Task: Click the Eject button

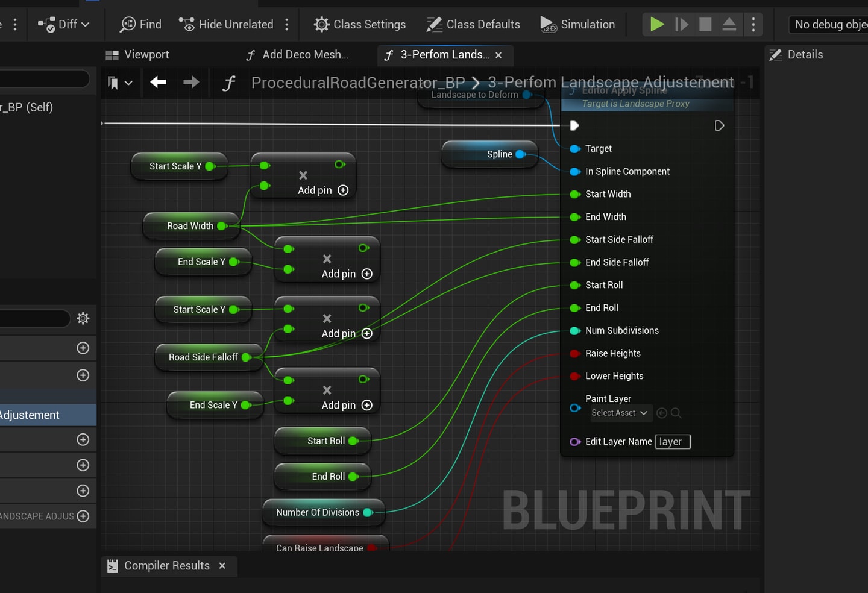Action: 729,25
